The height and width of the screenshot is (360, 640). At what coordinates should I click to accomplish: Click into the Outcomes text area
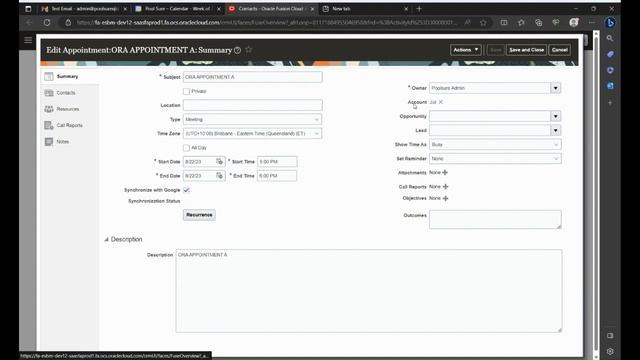coord(495,220)
